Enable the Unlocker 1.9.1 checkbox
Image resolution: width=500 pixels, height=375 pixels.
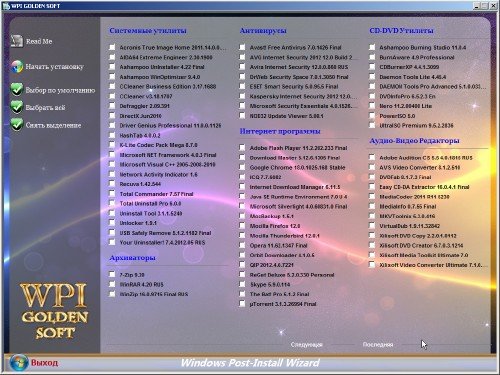(x=112, y=223)
